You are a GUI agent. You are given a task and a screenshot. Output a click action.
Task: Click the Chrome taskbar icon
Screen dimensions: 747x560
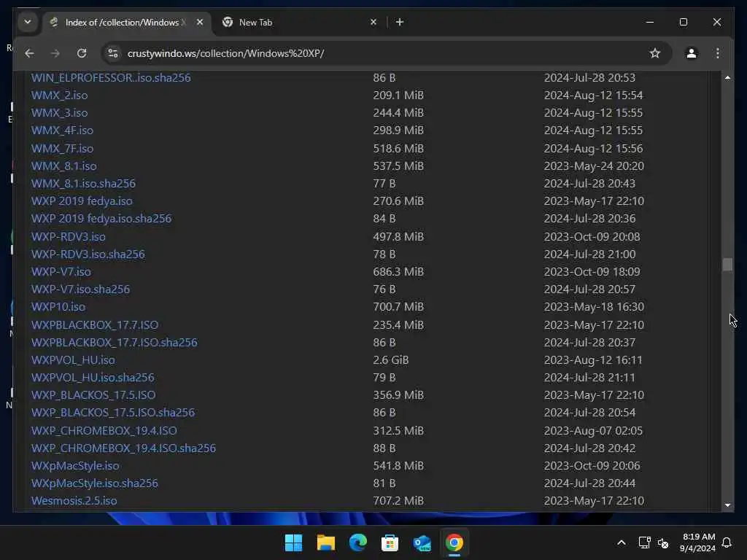454,542
